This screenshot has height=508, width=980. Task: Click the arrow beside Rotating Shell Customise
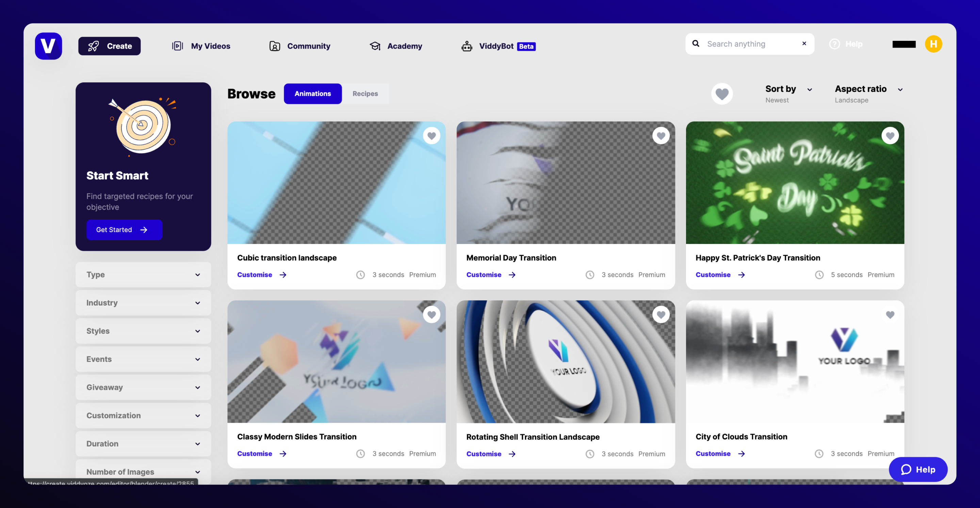(512, 454)
